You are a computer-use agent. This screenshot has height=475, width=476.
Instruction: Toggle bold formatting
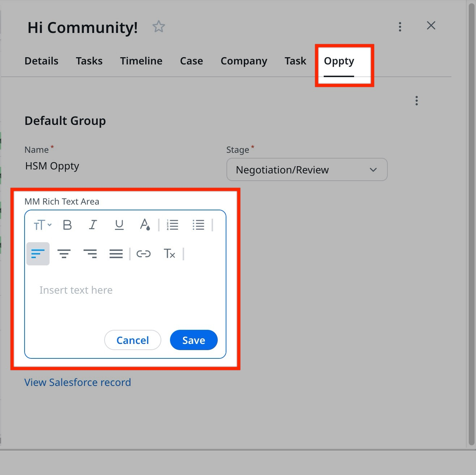67,225
